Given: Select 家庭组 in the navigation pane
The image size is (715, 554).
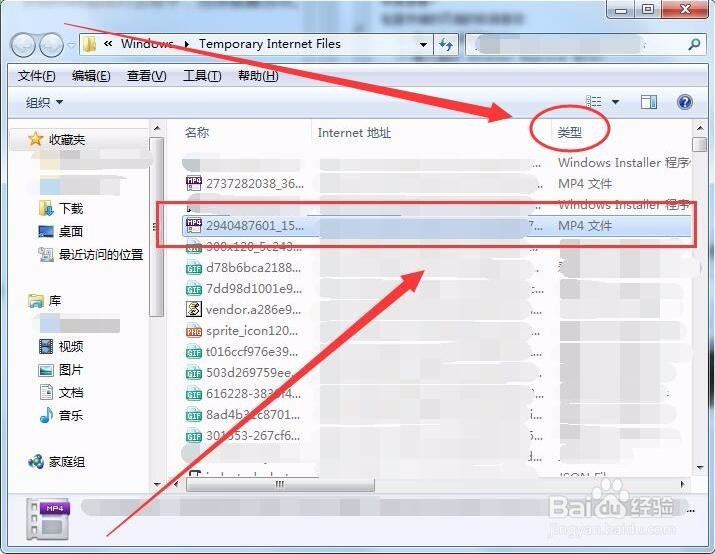Looking at the screenshot, I should click(x=67, y=462).
